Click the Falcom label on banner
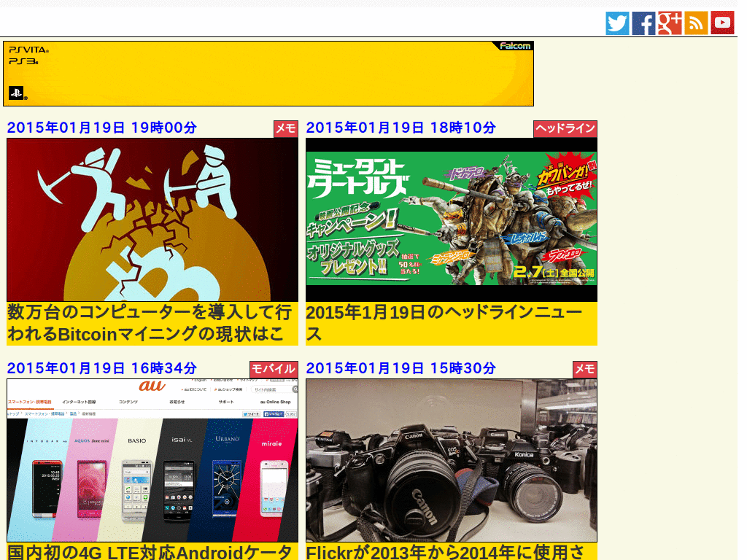Image resolution: width=747 pixels, height=560 pixels. pyautogui.click(x=515, y=46)
